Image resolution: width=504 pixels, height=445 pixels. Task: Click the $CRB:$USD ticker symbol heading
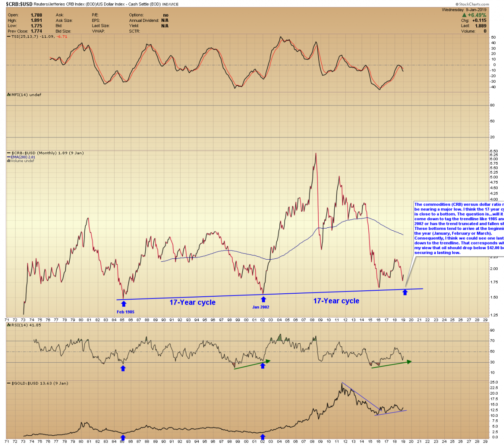click(x=19, y=4)
